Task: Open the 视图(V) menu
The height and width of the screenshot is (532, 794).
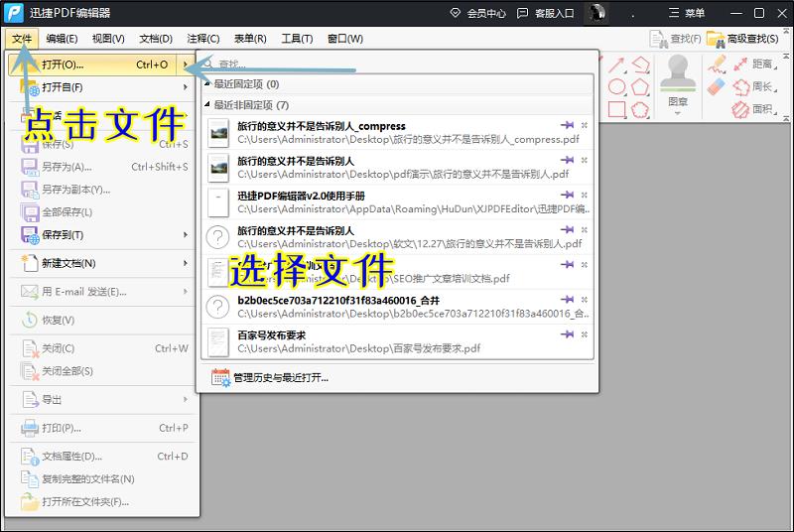Action: coord(108,39)
